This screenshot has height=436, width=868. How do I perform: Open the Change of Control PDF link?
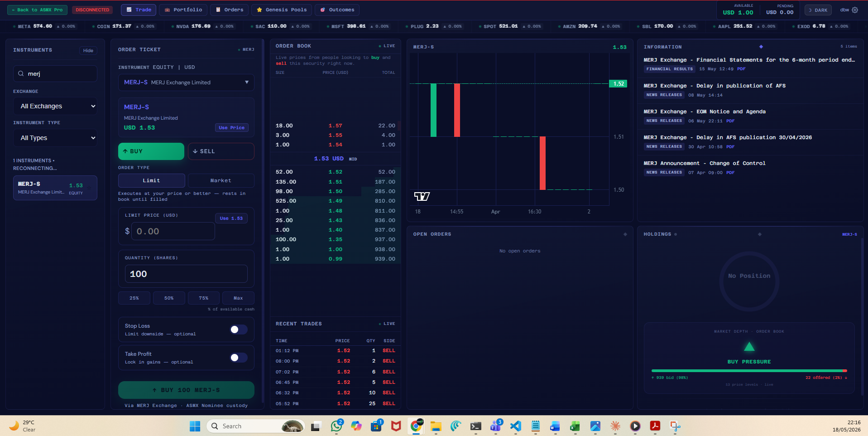[730, 173]
